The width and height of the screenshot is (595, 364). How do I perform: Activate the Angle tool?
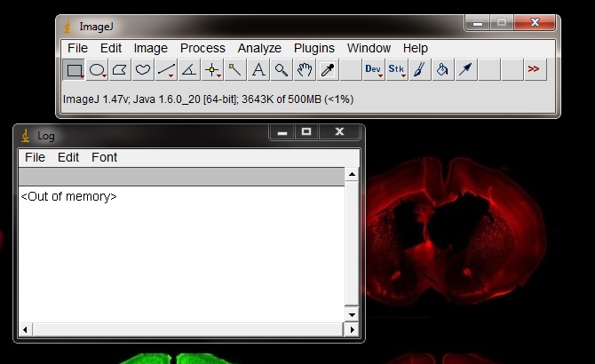[x=189, y=70]
